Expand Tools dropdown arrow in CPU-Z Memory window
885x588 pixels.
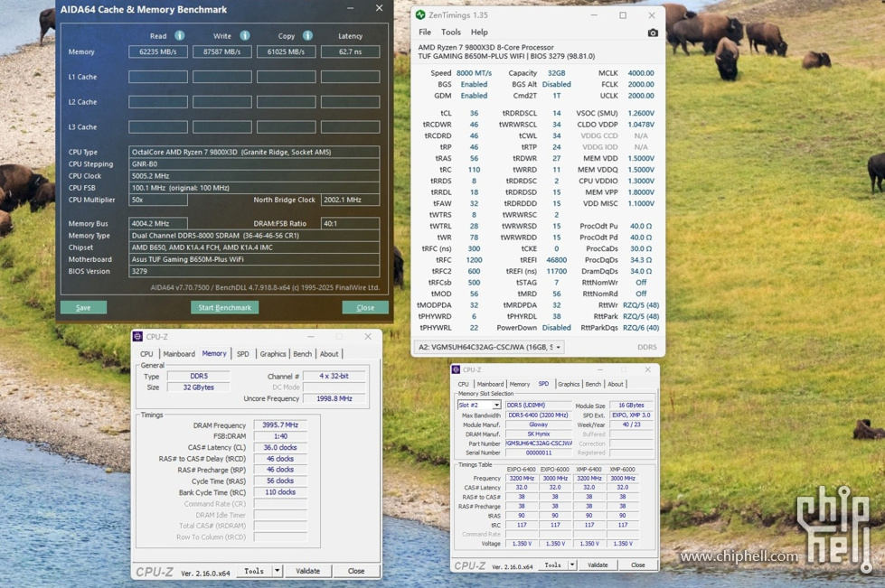(278, 571)
